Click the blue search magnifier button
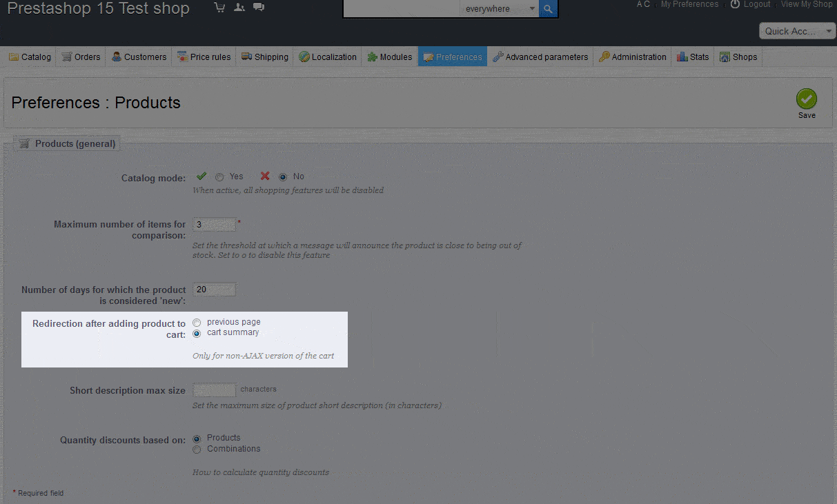837x504 pixels. (x=549, y=9)
